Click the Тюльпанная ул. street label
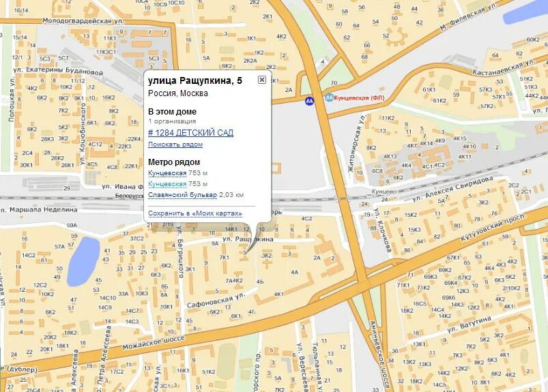The width and height of the screenshot is (548, 392). coord(316,367)
